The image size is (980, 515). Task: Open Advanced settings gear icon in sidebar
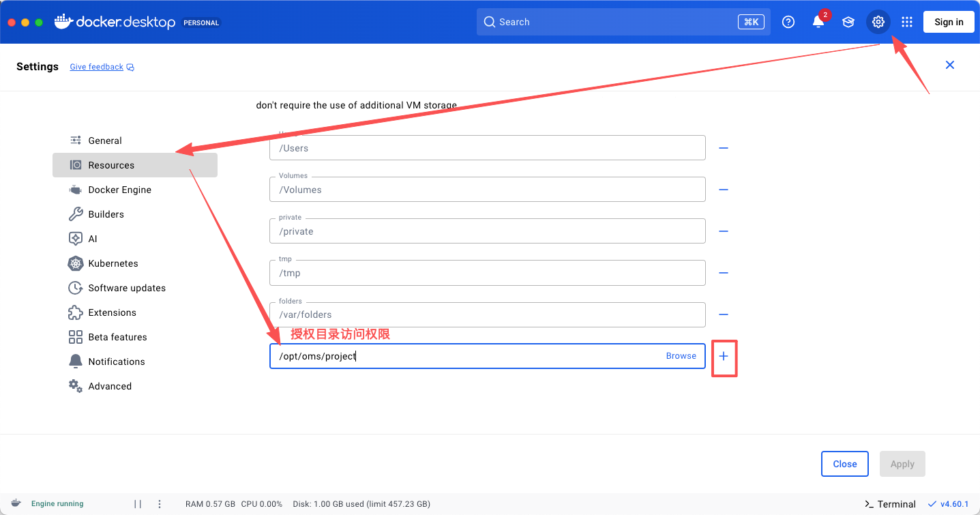click(75, 386)
